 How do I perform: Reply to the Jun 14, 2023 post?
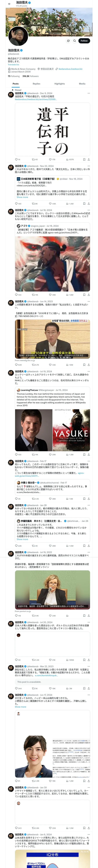[18, 365]
